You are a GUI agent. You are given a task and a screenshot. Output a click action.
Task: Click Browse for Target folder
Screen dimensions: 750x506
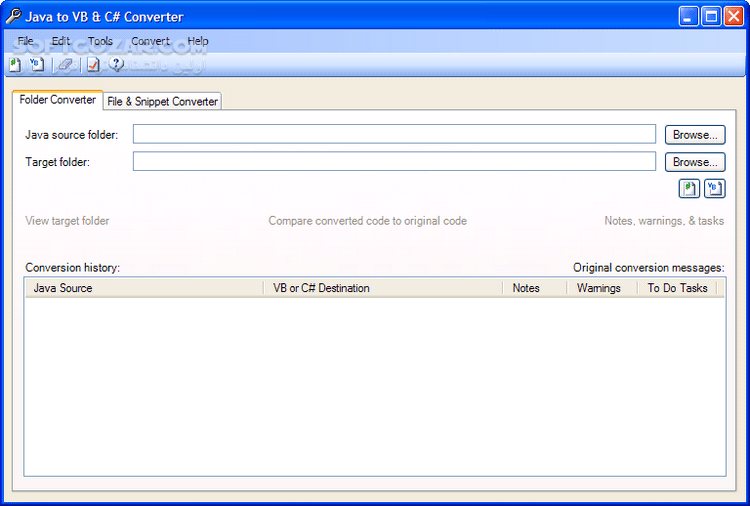tap(695, 162)
